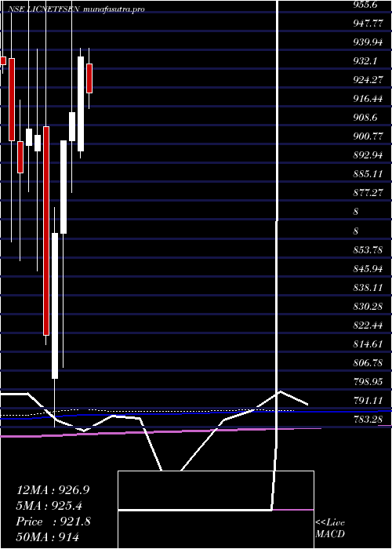Click the small red candle at top-left edge
The image size is (392, 549).
click(3, 60)
